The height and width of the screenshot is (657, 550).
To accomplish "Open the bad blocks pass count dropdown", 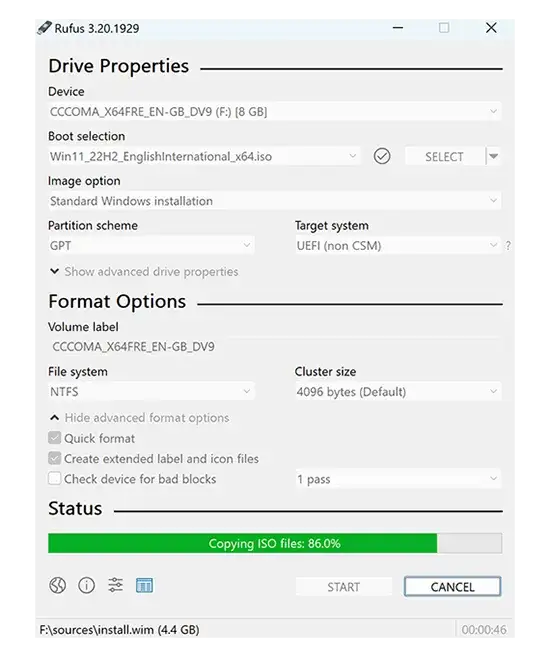I will (398, 479).
